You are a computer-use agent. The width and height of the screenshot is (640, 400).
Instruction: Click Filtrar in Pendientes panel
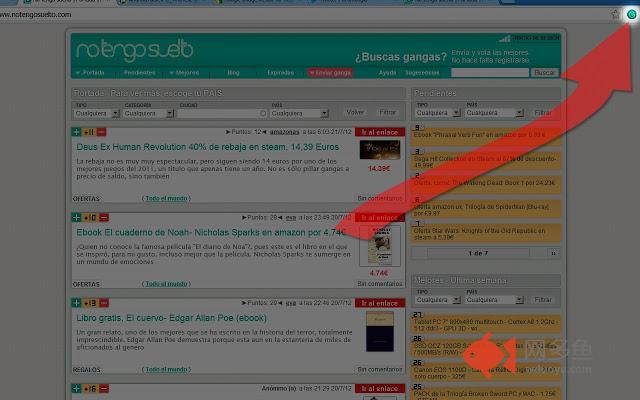coord(543,113)
